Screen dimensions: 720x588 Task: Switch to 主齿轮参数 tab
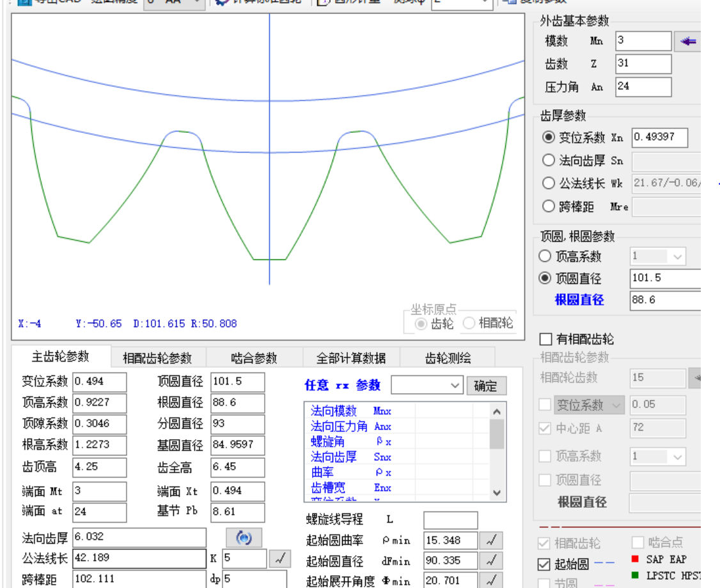61,357
